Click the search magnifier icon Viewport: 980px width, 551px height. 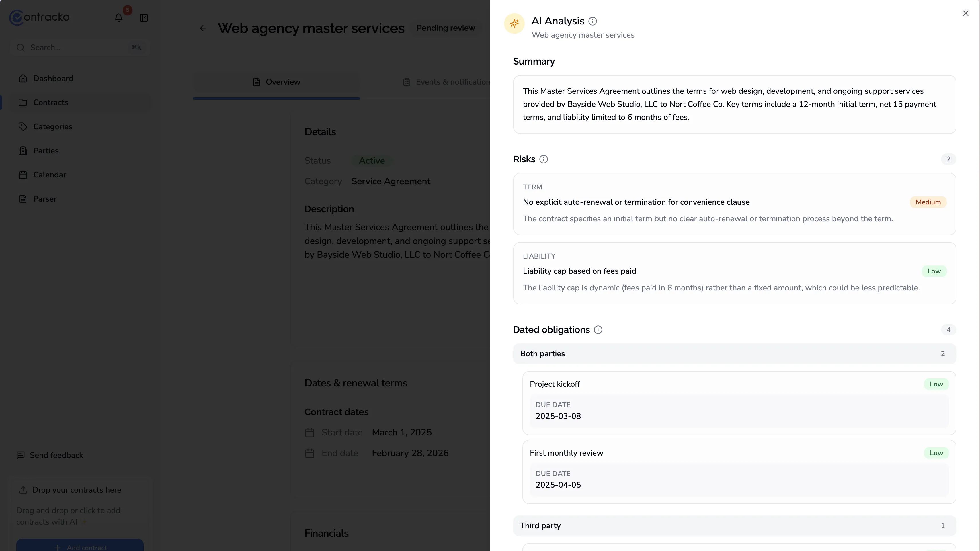[x=21, y=48]
